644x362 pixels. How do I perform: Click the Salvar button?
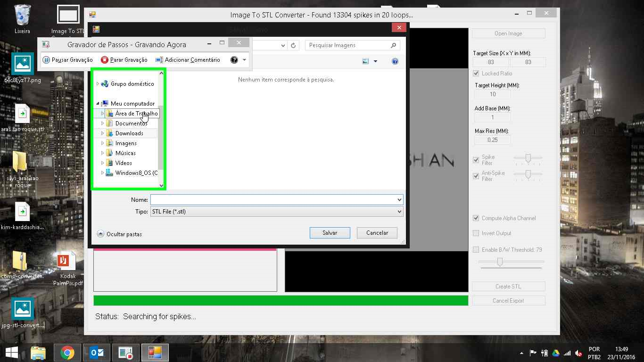coord(330,233)
